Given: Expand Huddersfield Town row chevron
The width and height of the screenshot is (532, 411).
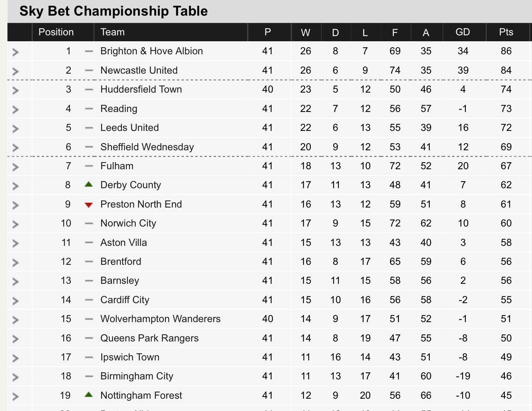Looking at the screenshot, I should [x=16, y=90].
